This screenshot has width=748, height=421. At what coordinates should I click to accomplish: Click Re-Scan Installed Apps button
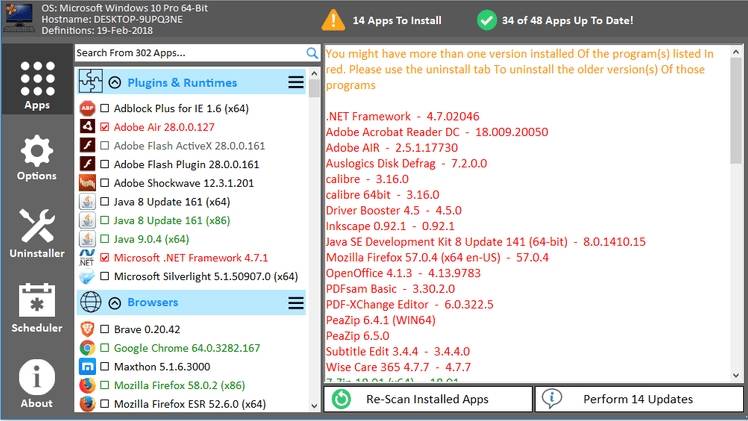(428, 399)
